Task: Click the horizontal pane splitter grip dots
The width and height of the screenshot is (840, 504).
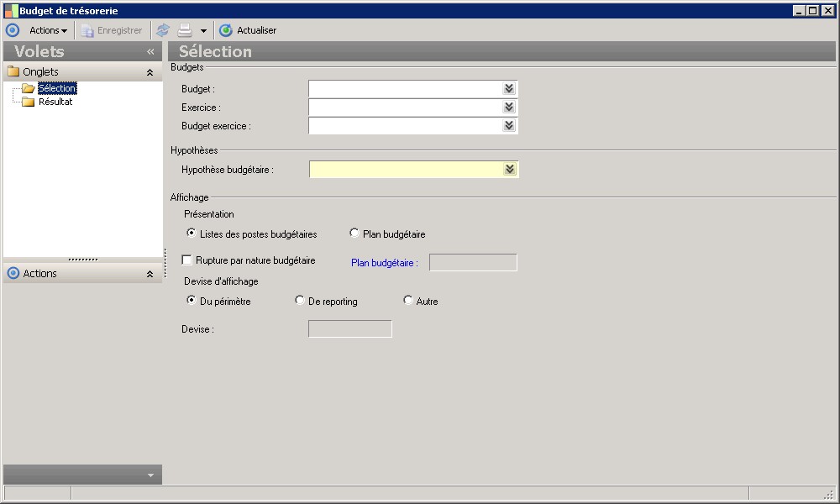Action: coord(83,260)
